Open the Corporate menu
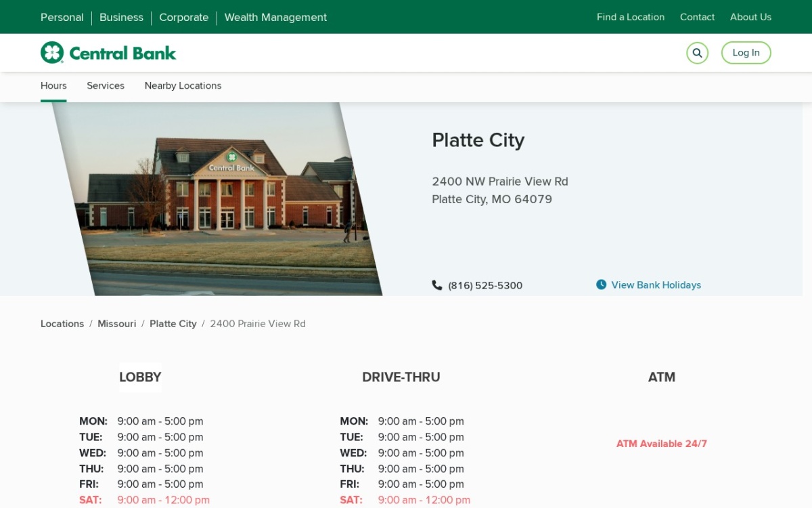This screenshot has width=812, height=508. [183, 18]
